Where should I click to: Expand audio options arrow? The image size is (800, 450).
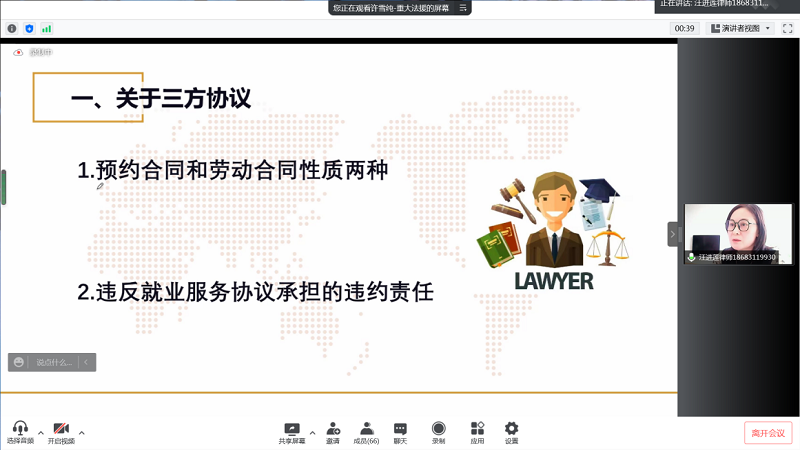[x=41, y=433]
